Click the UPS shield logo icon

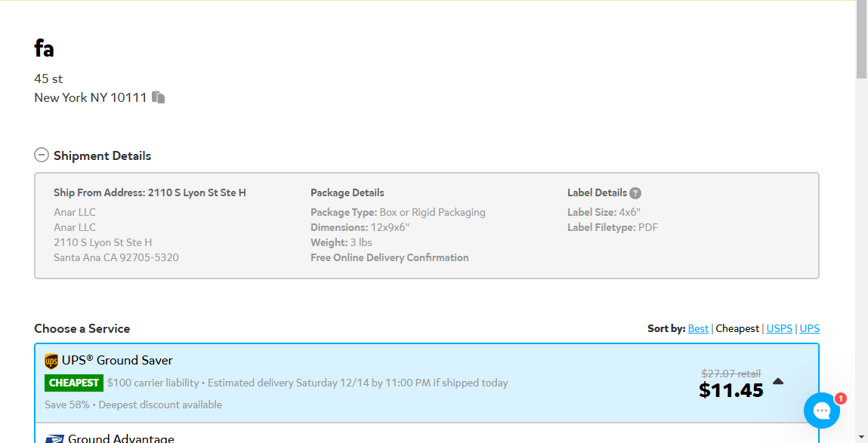51,361
